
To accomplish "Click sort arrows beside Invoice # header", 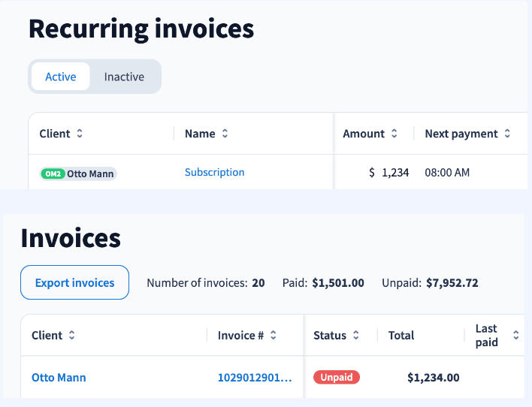I will click(x=274, y=336).
